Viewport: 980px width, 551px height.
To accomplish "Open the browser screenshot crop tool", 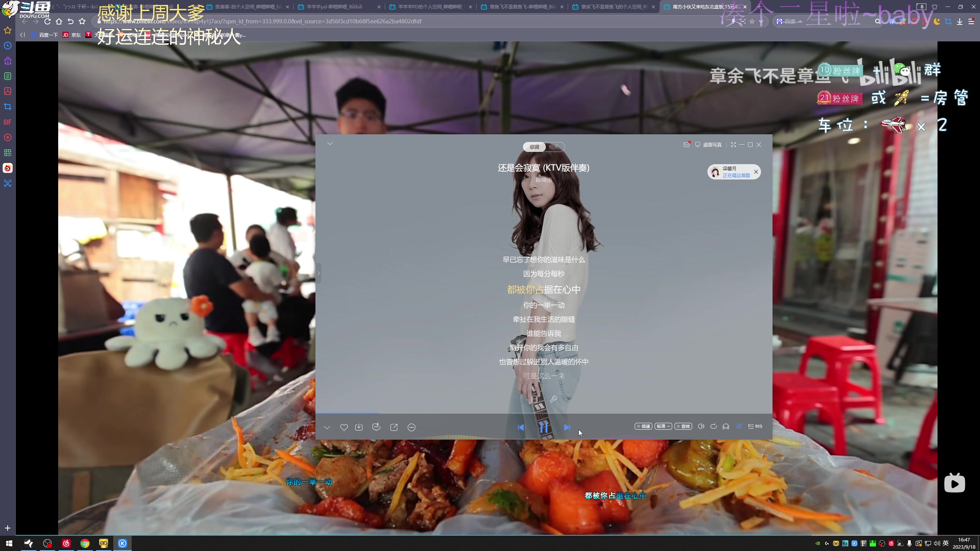I will (948, 21).
